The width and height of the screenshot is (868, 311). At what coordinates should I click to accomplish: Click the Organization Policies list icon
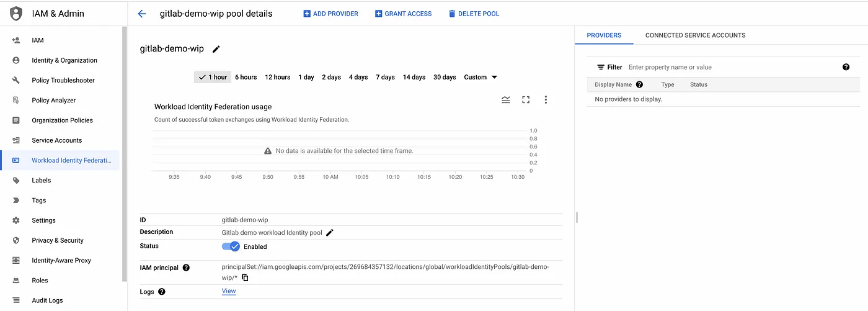pyautogui.click(x=16, y=120)
